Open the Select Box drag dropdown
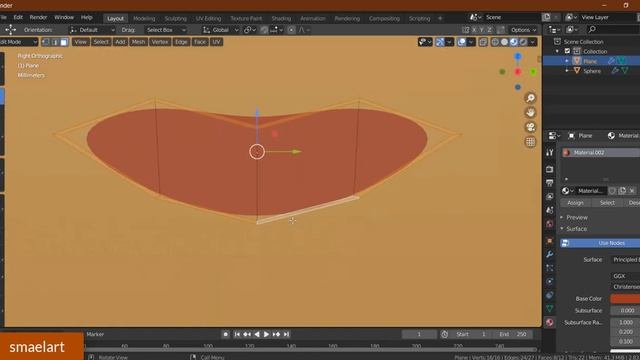Viewport: 640px width, 360px height. tap(166, 30)
